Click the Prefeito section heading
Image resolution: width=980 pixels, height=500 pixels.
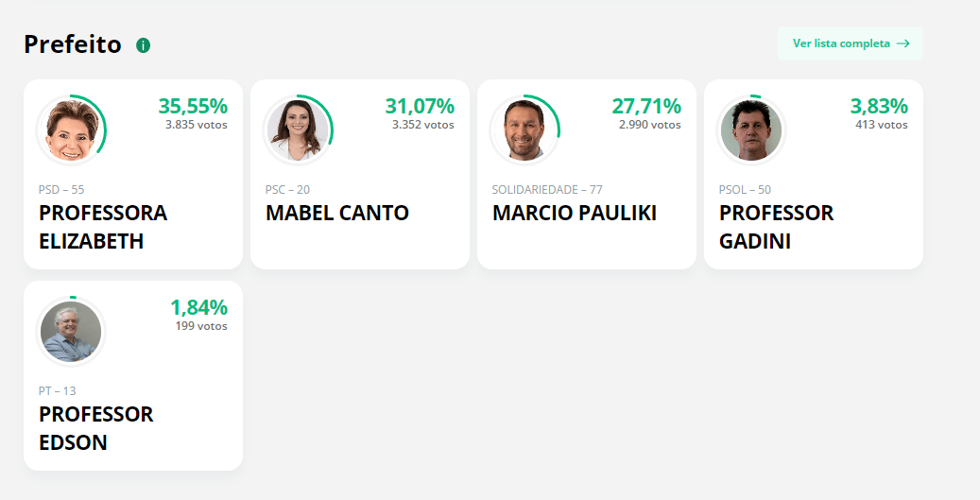tap(73, 44)
